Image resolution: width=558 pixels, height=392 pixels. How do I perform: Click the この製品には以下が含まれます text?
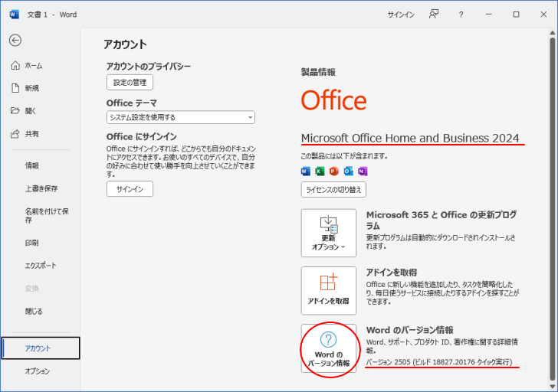(x=344, y=156)
